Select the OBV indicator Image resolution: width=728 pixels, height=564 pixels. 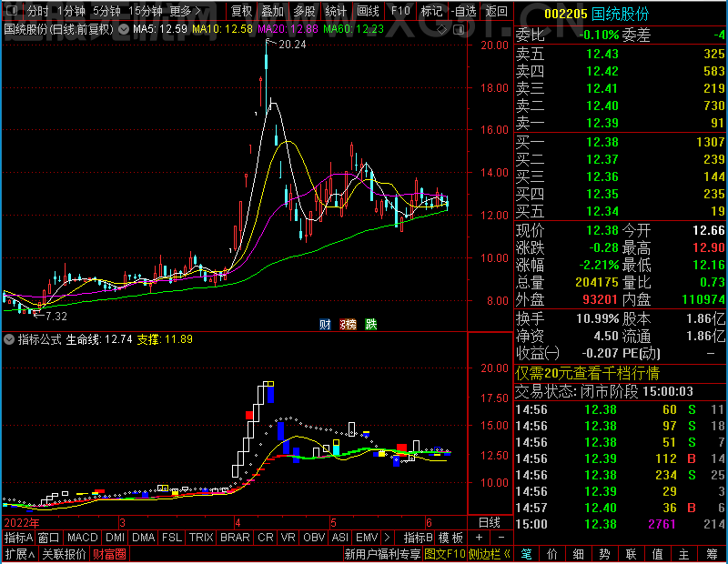click(x=314, y=538)
